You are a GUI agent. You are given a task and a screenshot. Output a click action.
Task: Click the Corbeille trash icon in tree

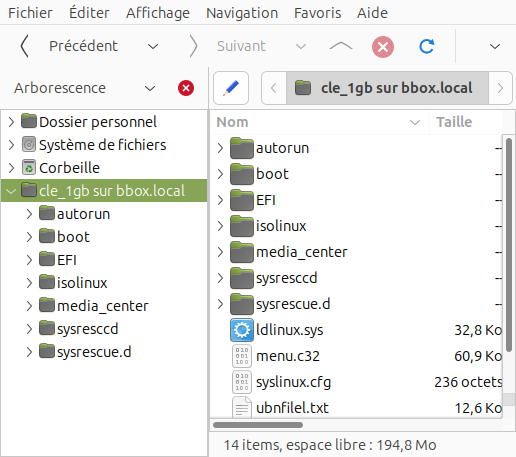point(29,168)
